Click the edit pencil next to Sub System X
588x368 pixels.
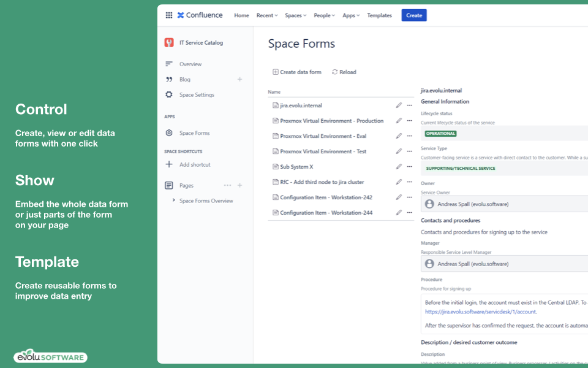[x=399, y=166]
